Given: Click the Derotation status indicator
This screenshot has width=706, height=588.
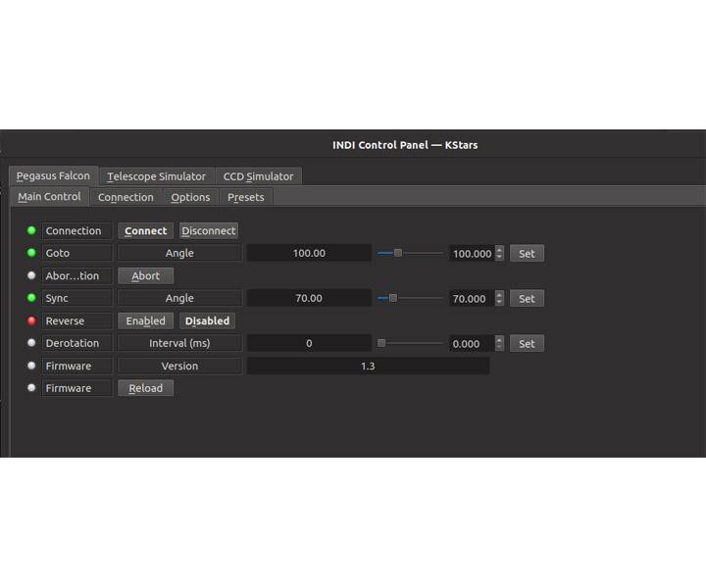Looking at the screenshot, I should click(31, 343).
